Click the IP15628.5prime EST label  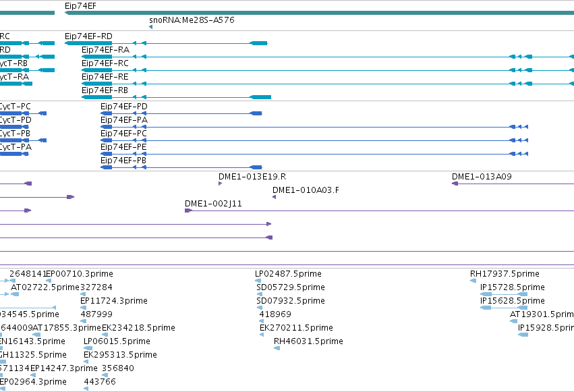513,301
